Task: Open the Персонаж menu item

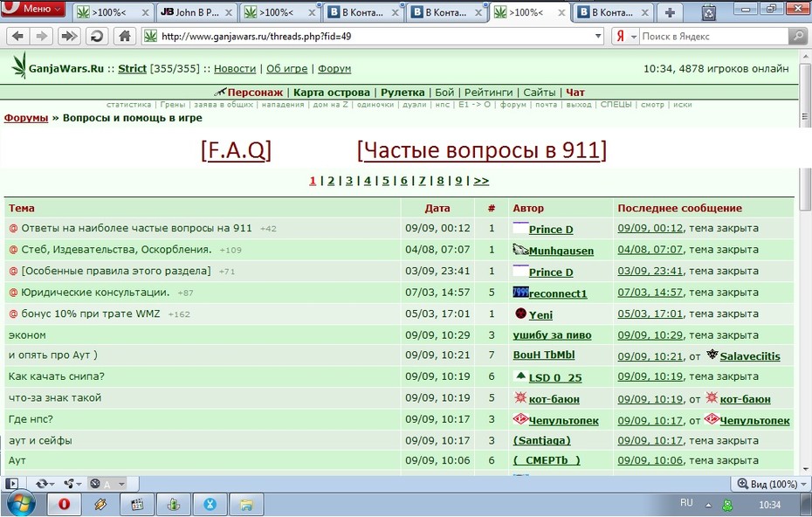Action: (x=255, y=93)
